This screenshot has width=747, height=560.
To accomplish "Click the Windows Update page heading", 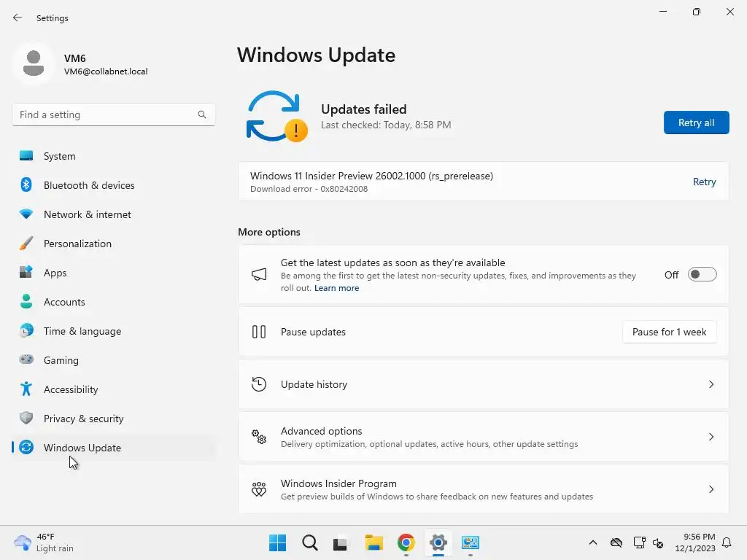I will (x=317, y=55).
